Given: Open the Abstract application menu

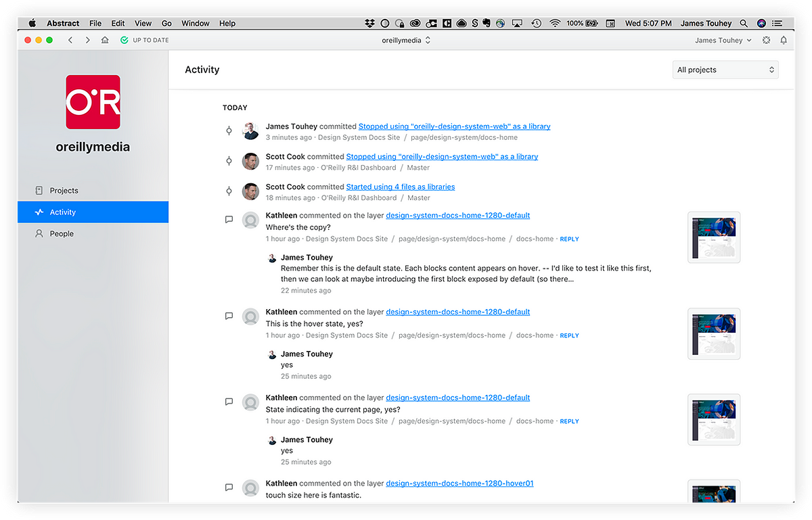Looking at the screenshot, I should pyautogui.click(x=63, y=23).
